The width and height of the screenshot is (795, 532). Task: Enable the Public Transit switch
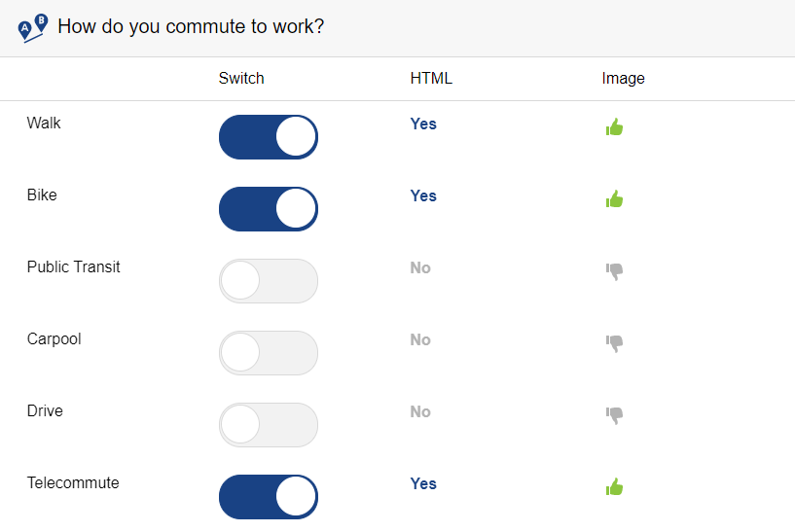click(269, 281)
